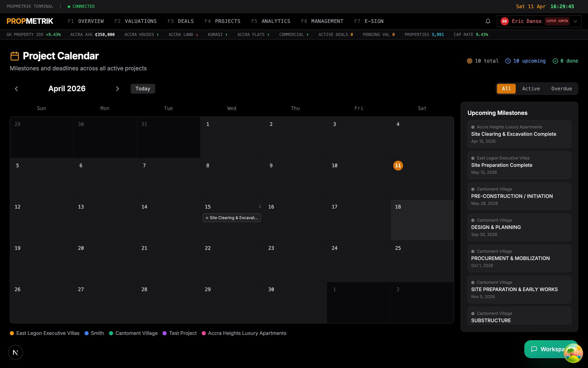The image size is (588, 368).
Task: Switch filter to Overdue
Action: click(x=561, y=89)
